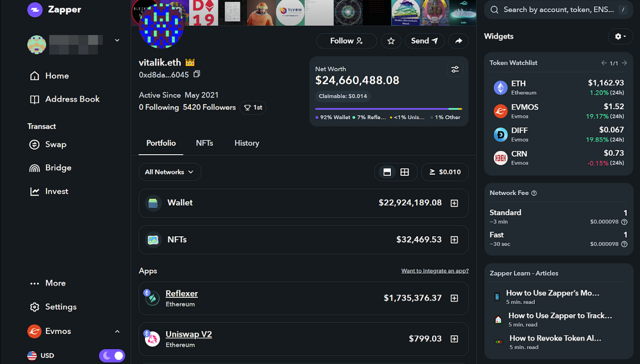Open the All Networks dropdown

[169, 172]
